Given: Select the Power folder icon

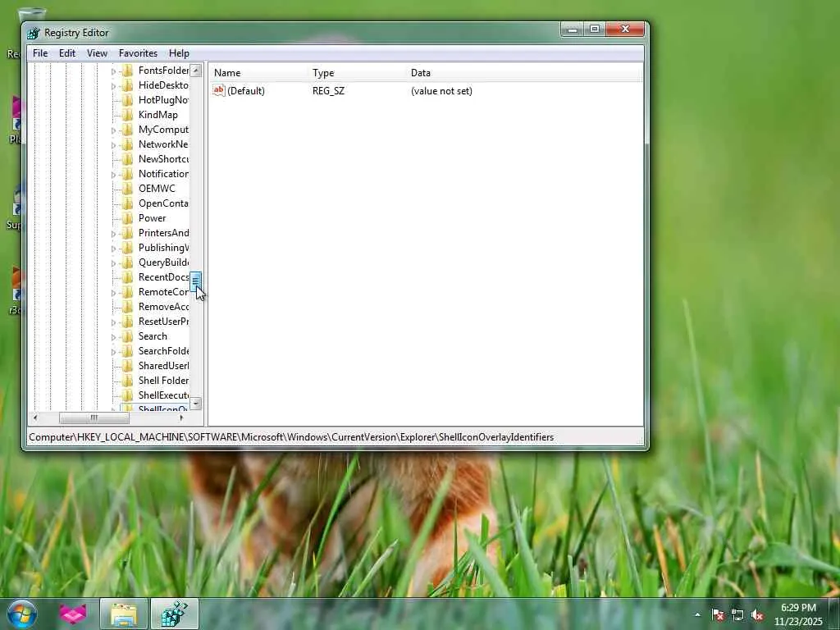Looking at the screenshot, I should tap(127, 218).
